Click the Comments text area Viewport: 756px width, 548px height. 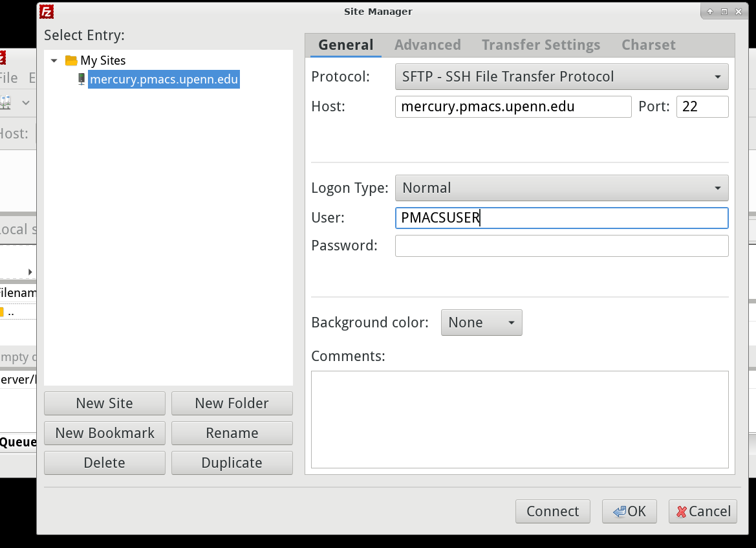pos(519,419)
